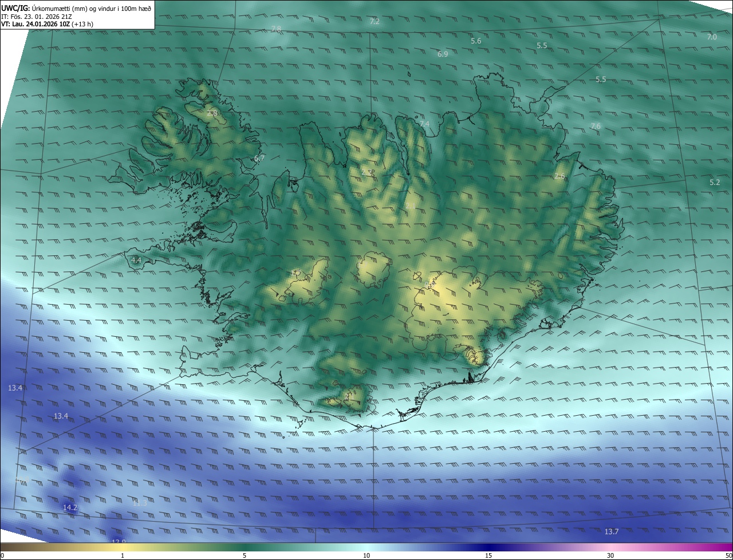Pick the yellow color-scale segment above the 1 tick
733x560 pixels.
[x=123, y=547]
